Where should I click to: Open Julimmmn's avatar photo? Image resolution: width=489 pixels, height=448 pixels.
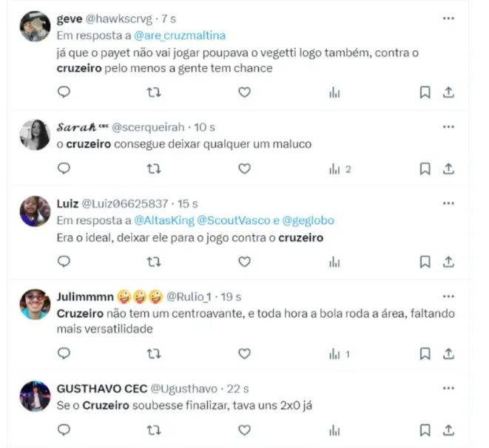pyautogui.click(x=35, y=304)
